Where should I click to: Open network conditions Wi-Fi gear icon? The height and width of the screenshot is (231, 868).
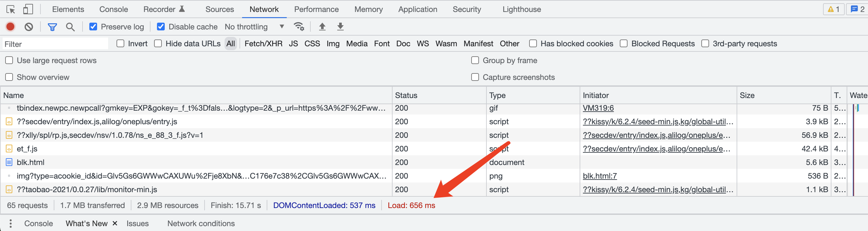point(299,27)
